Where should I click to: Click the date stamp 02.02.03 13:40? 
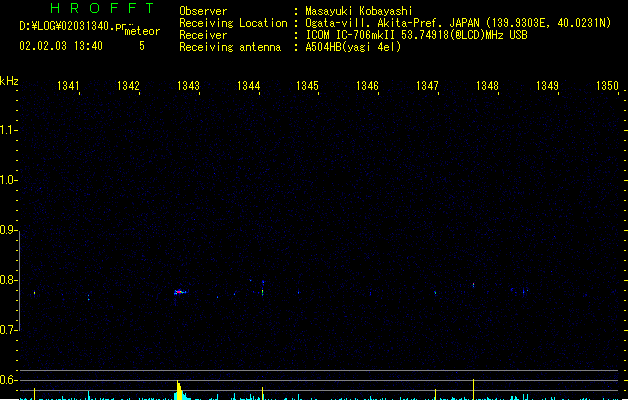(x=61, y=46)
